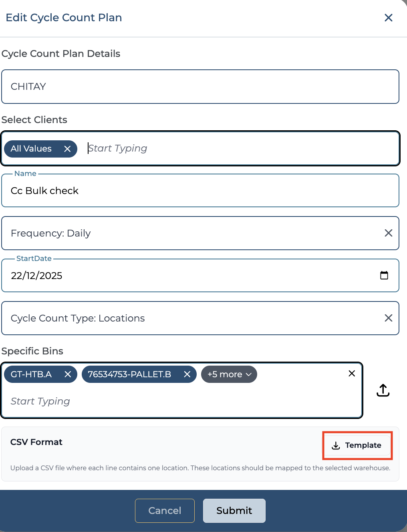Clear all selected specific bins
This screenshot has width=407, height=532.
(x=352, y=373)
